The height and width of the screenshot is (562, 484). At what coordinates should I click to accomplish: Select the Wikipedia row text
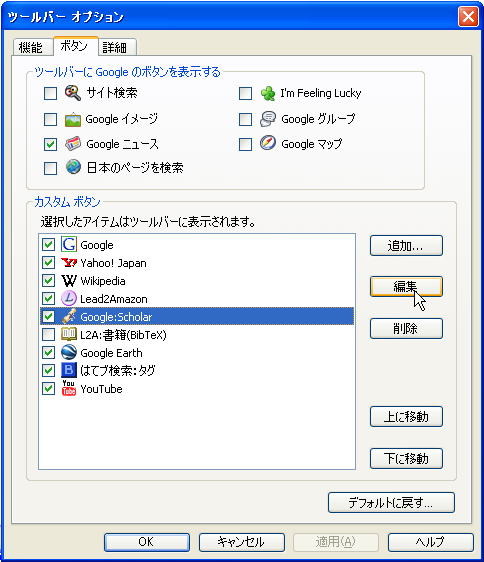[x=103, y=281]
